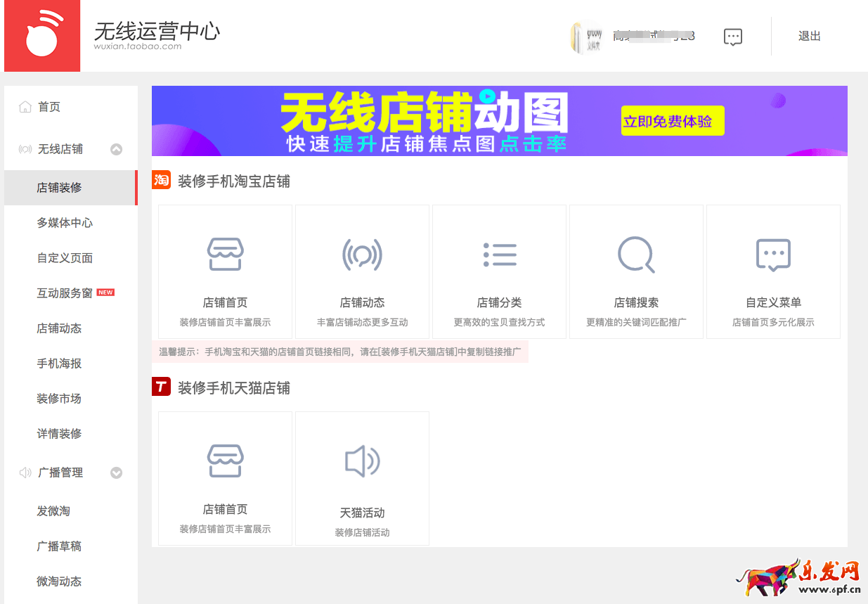Open 店铺动态 in the sidebar
The image size is (868, 604).
pyautogui.click(x=60, y=328)
